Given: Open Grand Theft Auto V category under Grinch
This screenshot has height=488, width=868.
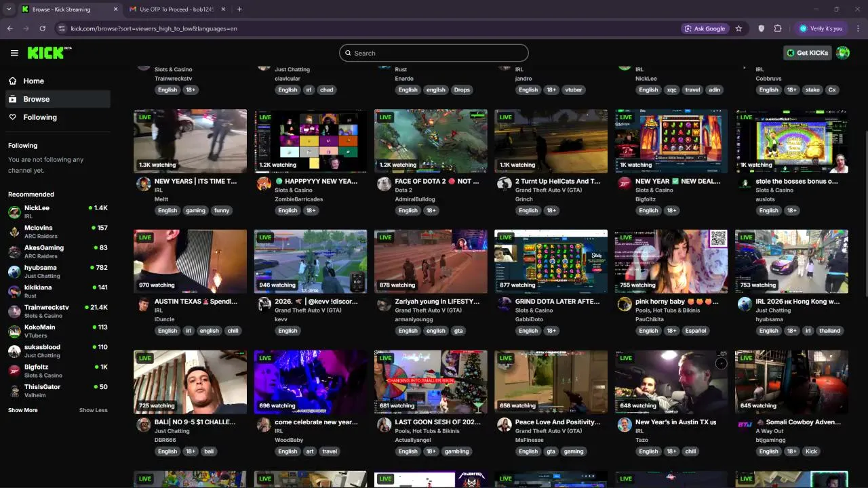Looking at the screenshot, I should (x=548, y=190).
